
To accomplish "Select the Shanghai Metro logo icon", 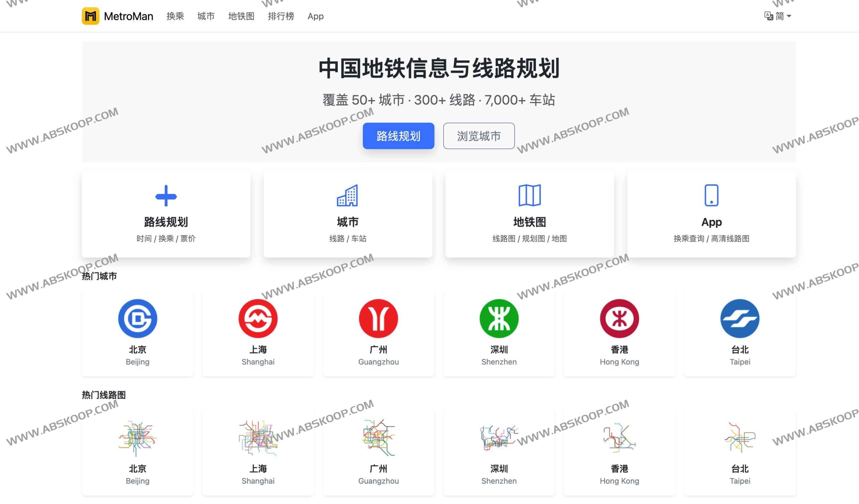I will tap(258, 318).
